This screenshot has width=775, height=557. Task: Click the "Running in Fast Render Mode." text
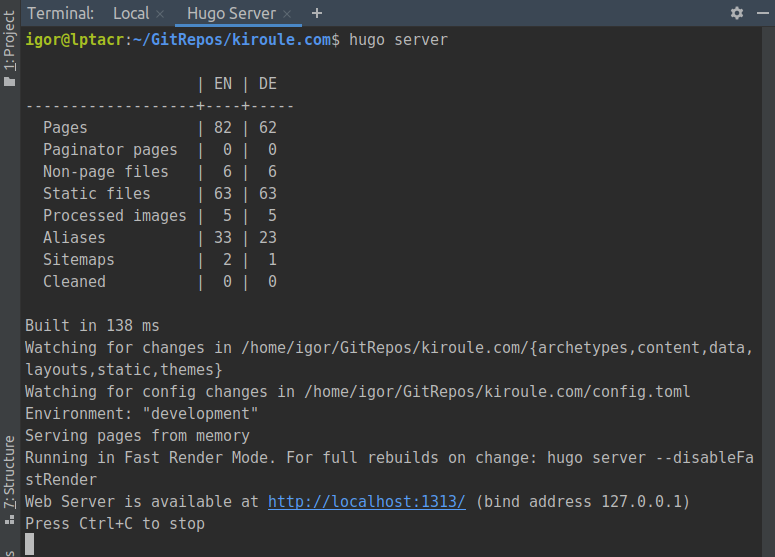(150, 458)
